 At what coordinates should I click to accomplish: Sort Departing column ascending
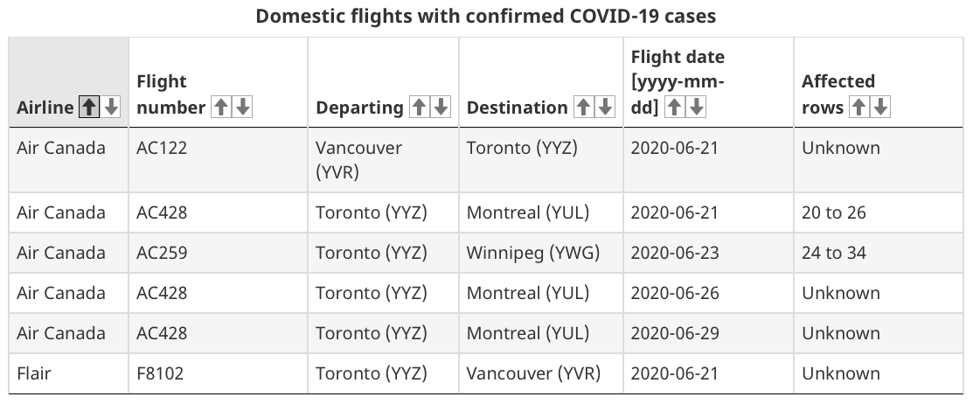(420, 107)
